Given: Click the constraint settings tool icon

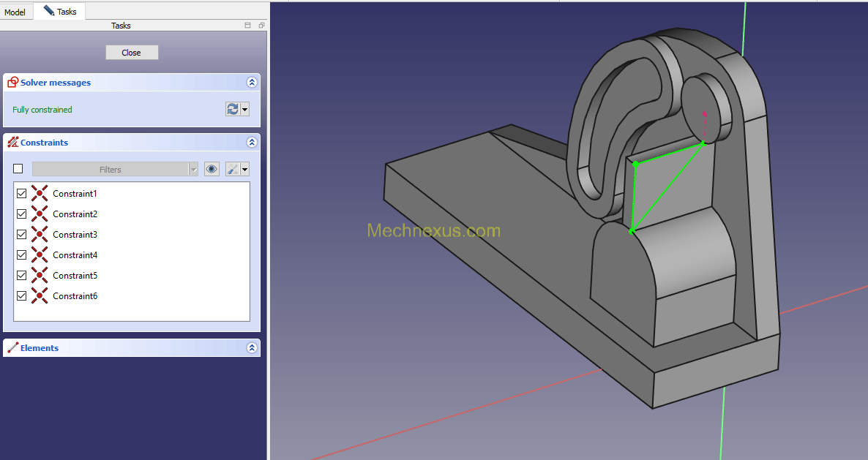Looking at the screenshot, I should coord(233,169).
